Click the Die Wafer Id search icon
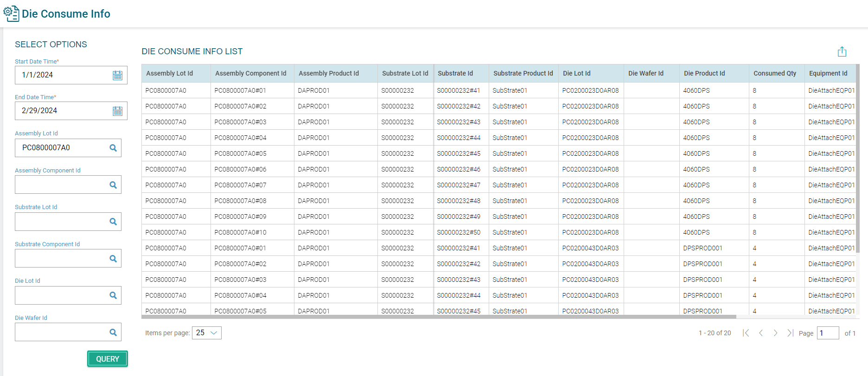 (x=113, y=332)
